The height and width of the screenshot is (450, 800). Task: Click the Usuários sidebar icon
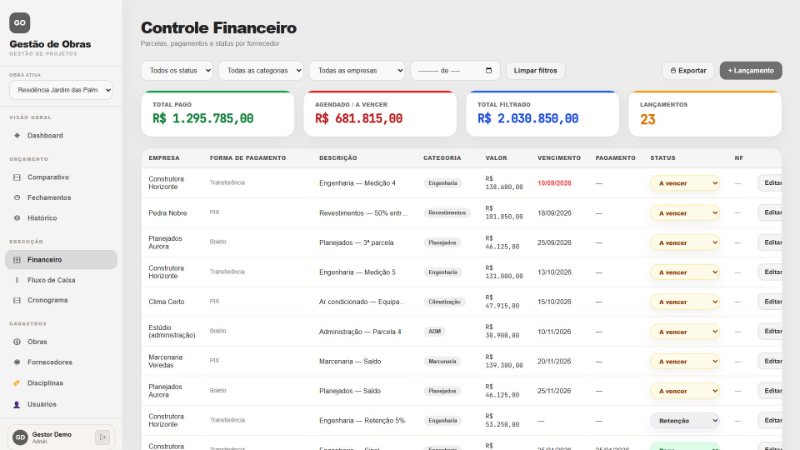tap(17, 404)
